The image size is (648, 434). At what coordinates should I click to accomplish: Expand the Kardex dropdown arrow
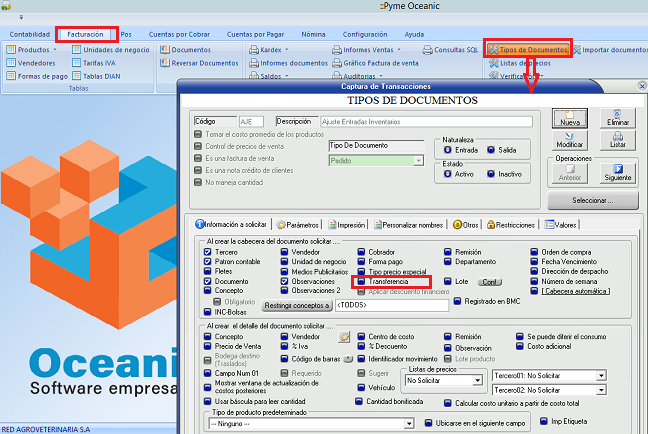(x=287, y=50)
